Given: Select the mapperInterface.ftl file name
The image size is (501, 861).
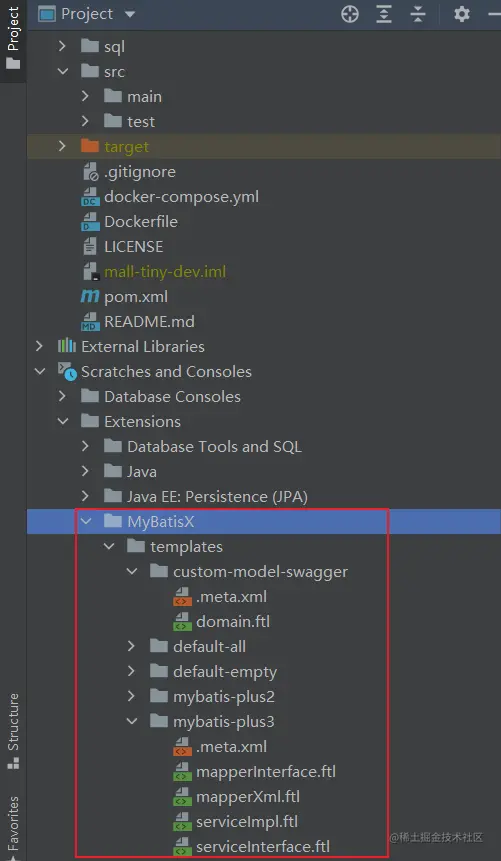Looking at the screenshot, I should tap(266, 772).
